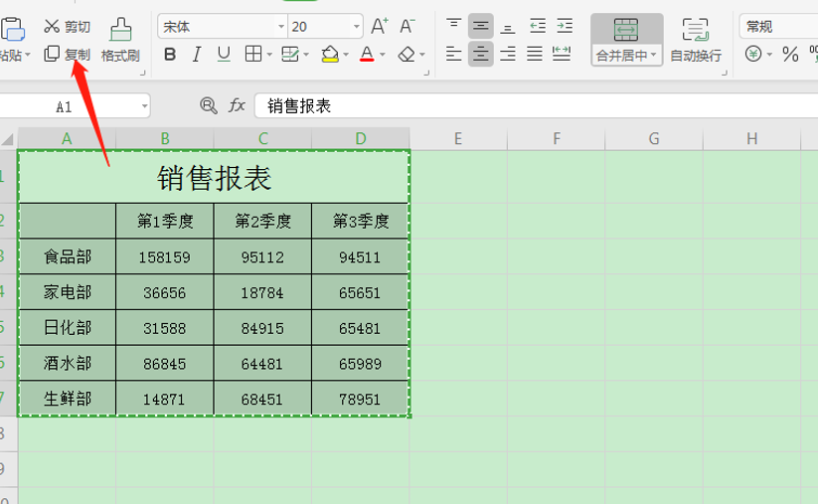This screenshot has height=504, width=818.
Task: Toggle Wrap Text (自动换行)
Action: 696,40
